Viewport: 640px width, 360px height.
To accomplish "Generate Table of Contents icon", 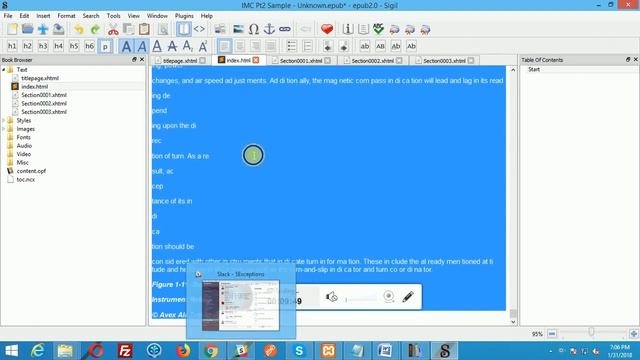I will pyautogui.click(x=363, y=29).
